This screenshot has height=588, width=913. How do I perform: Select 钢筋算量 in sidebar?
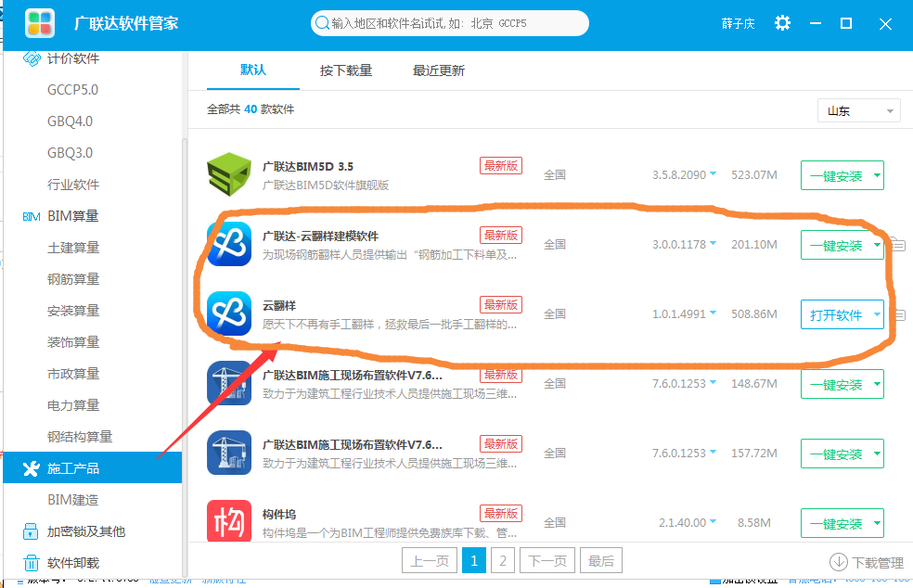click(73, 279)
